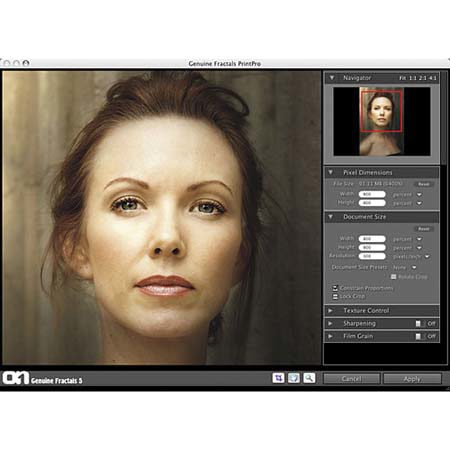Expand the Texture Control panel

pyautogui.click(x=330, y=310)
